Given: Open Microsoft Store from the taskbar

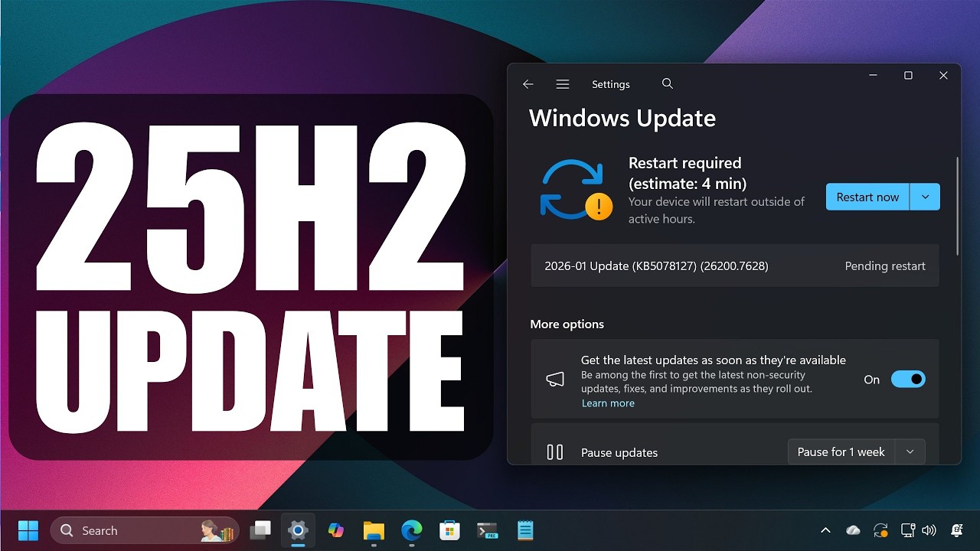Looking at the screenshot, I should coord(449,530).
